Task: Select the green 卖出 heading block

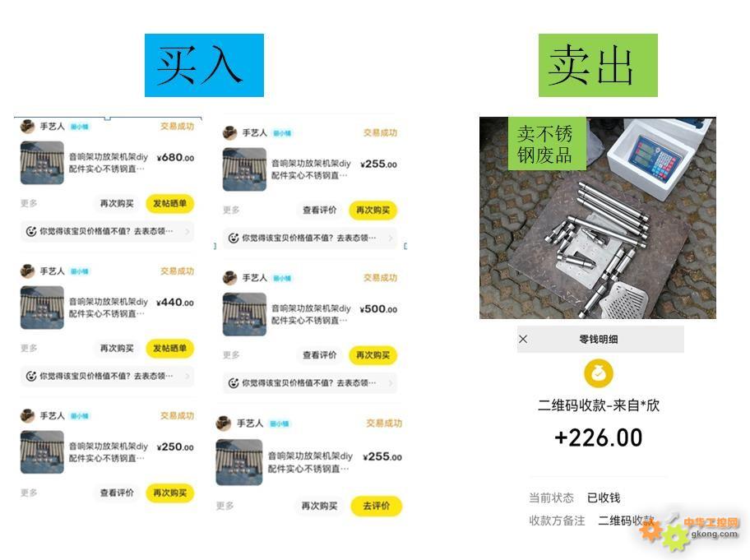Action: (x=598, y=66)
